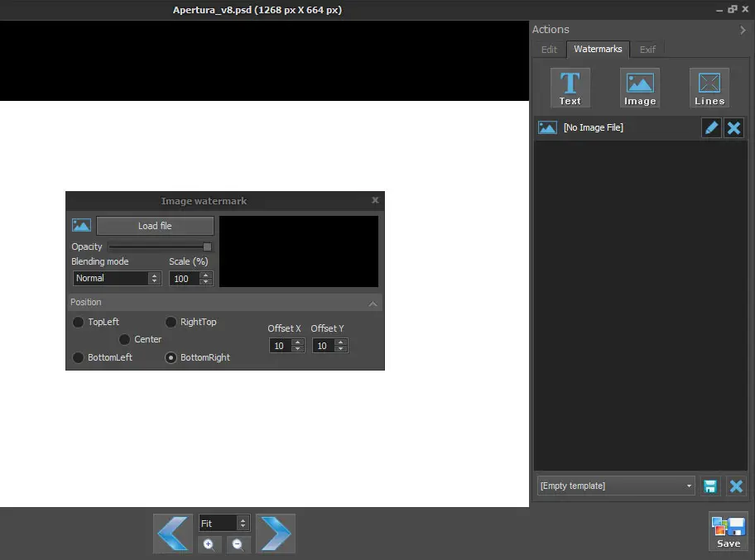Click the picture icon beside Load file
Screen dimensions: 755x560
[81, 225]
